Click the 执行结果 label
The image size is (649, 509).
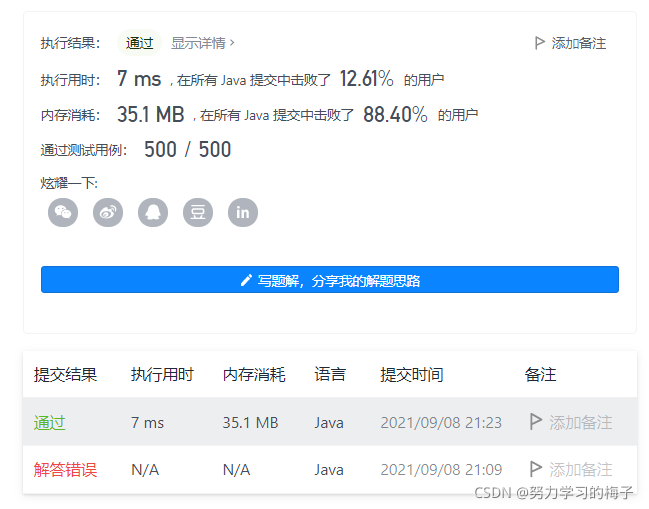click(x=70, y=43)
